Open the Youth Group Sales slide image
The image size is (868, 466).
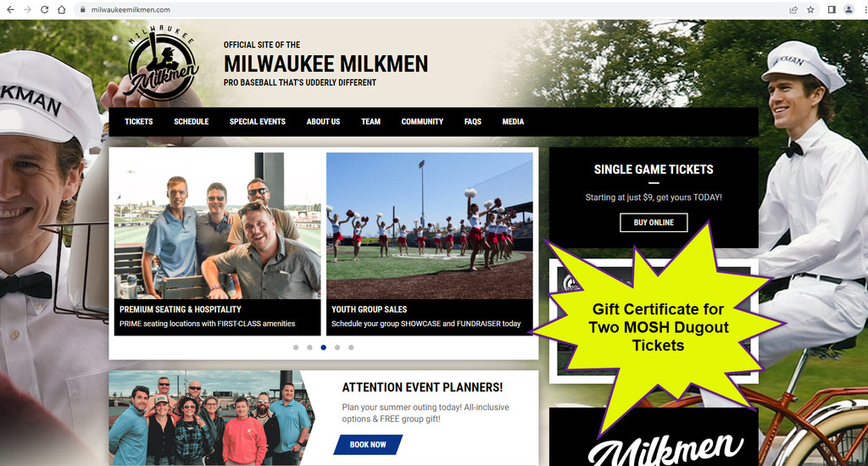(x=430, y=226)
